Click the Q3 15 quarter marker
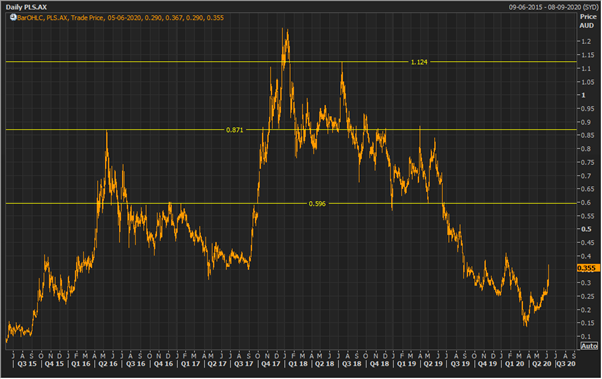 point(27,364)
